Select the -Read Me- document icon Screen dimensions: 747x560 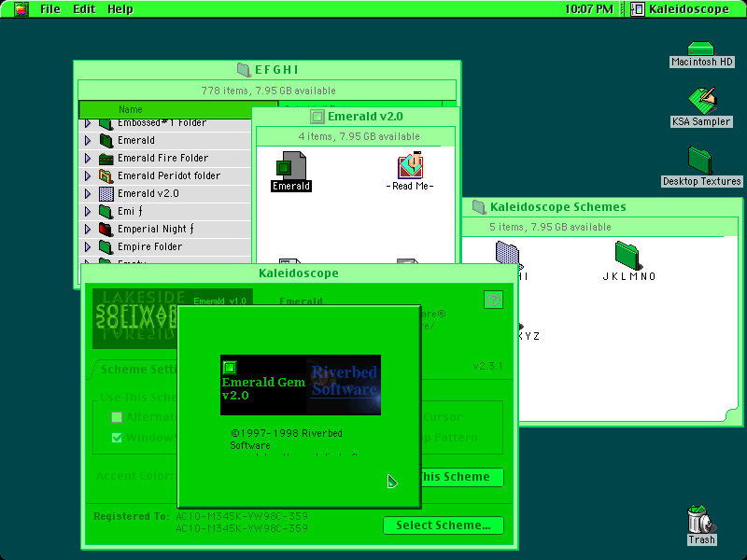click(410, 165)
